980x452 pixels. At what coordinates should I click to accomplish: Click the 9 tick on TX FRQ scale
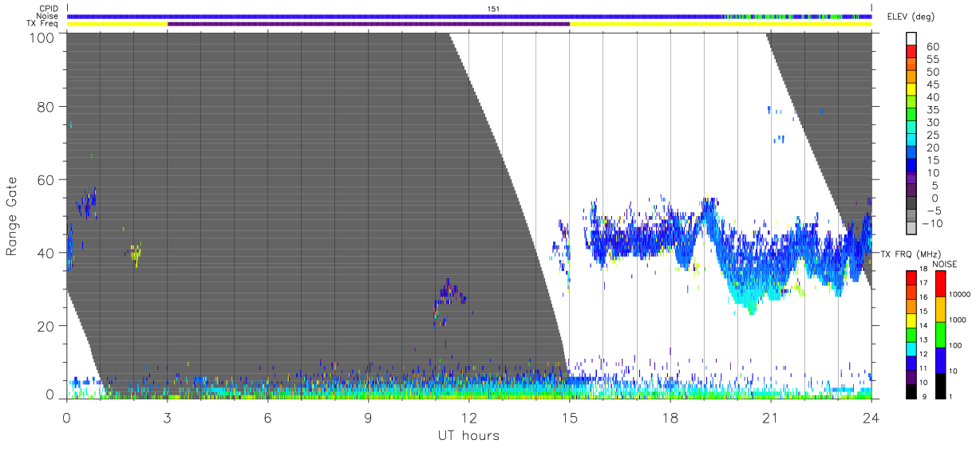click(x=926, y=398)
